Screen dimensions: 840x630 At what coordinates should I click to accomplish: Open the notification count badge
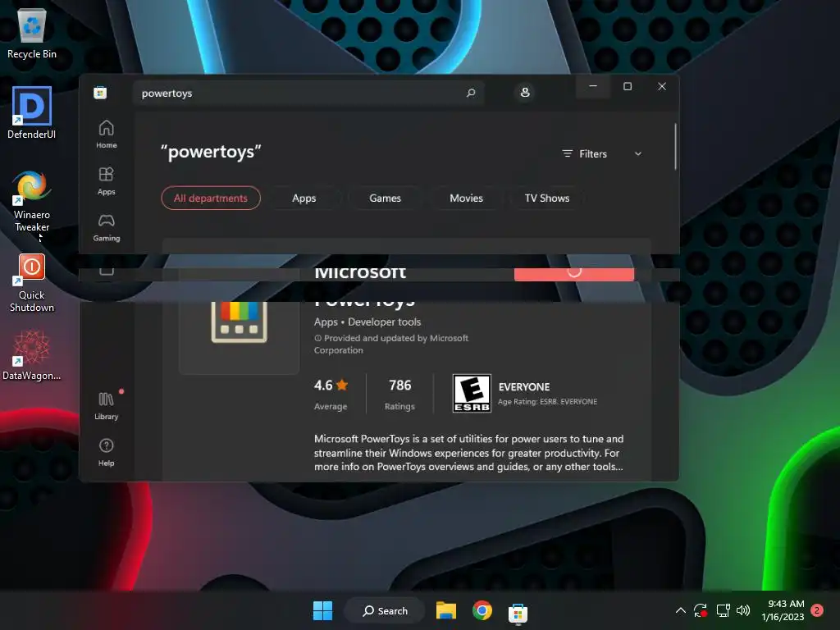817,610
